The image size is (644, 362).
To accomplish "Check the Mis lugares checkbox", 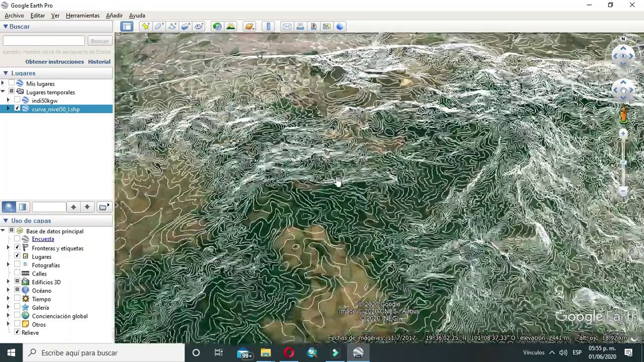I will pyautogui.click(x=12, y=83).
